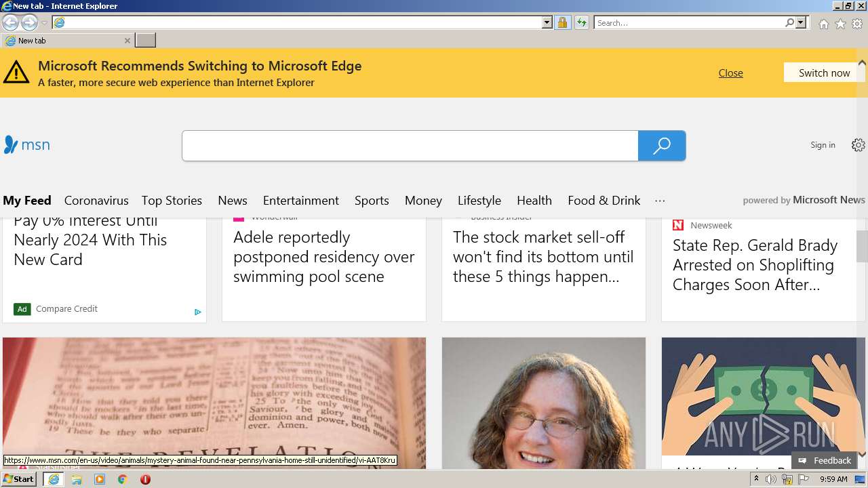Viewport: 868px width, 488px height.
Task: Open recent pages dropdown beside Forward
Action: coord(44,23)
